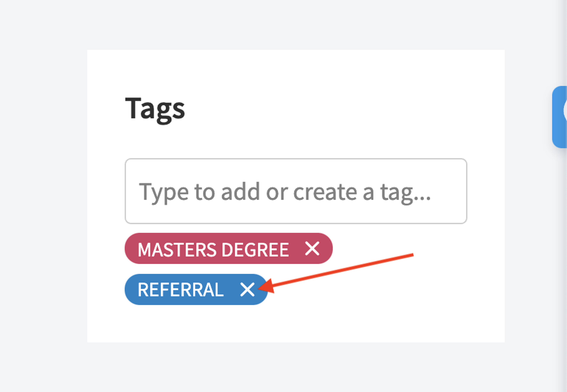567x392 pixels.
Task: Open the blue floating widget at right edge
Action: tap(560, 117)
